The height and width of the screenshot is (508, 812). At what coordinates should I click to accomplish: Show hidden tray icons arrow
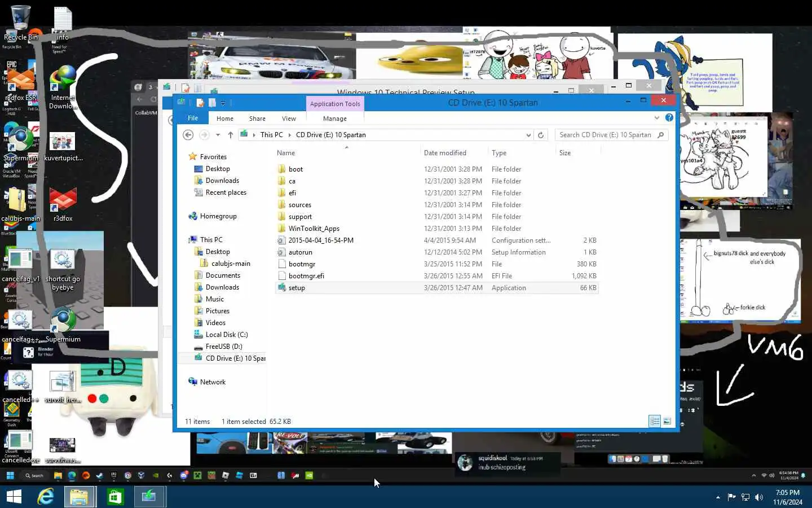coord(718,497)
